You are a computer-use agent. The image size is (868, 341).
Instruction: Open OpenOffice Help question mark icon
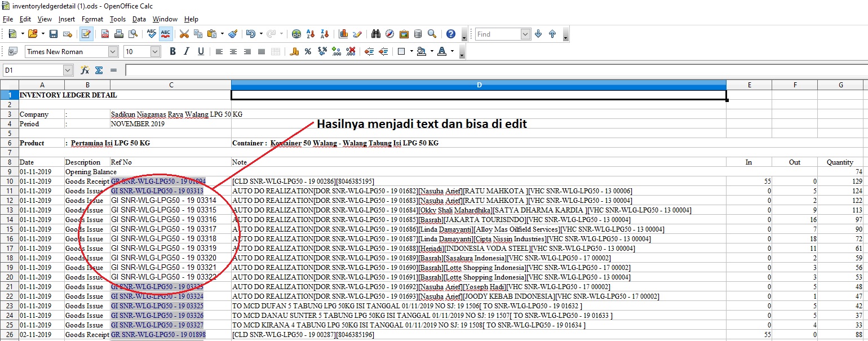[x=451, y=34]
